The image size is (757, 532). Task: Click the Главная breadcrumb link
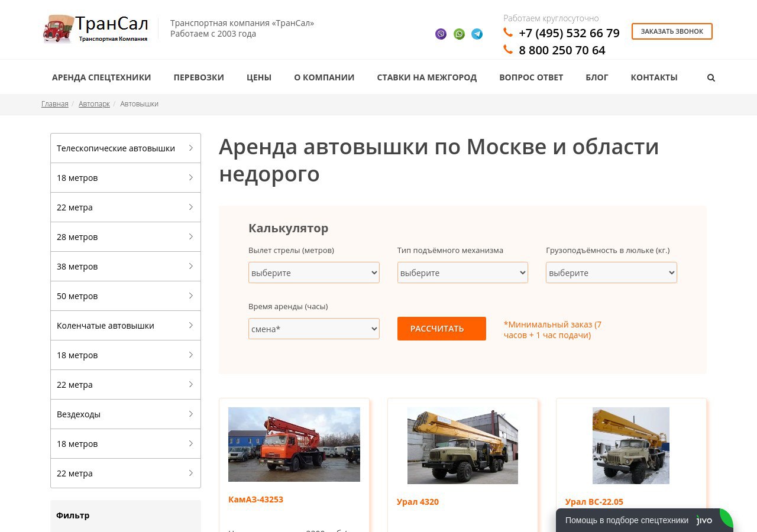pyautogui.click(x=55, y=104)
